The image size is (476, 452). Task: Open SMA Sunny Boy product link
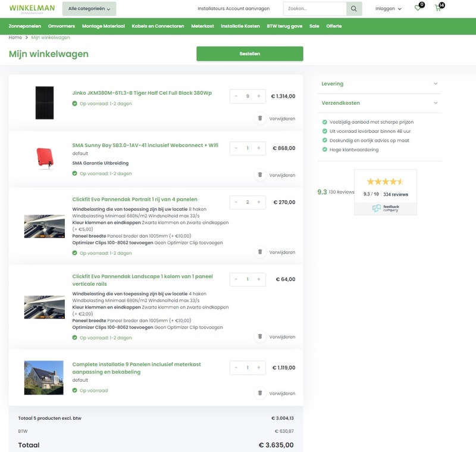(x=145, y=145)
